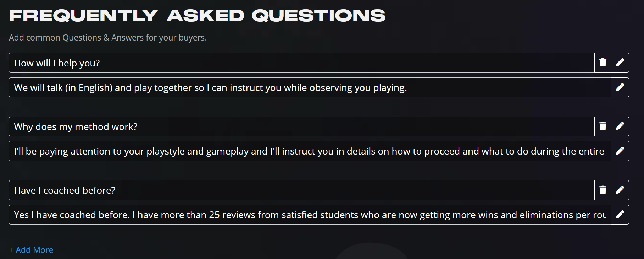The image size is (644, 259).
Task: Focus the "How will I help you?" field
Action: [x=302, y=63]
